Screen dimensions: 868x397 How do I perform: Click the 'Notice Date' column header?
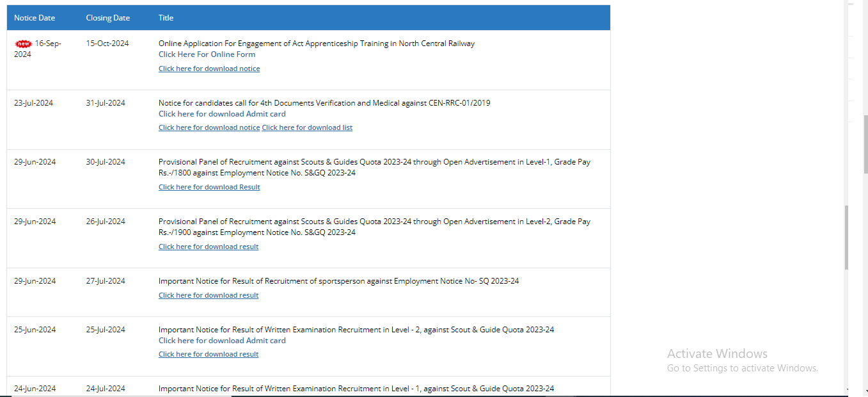(x=35, y=18)
